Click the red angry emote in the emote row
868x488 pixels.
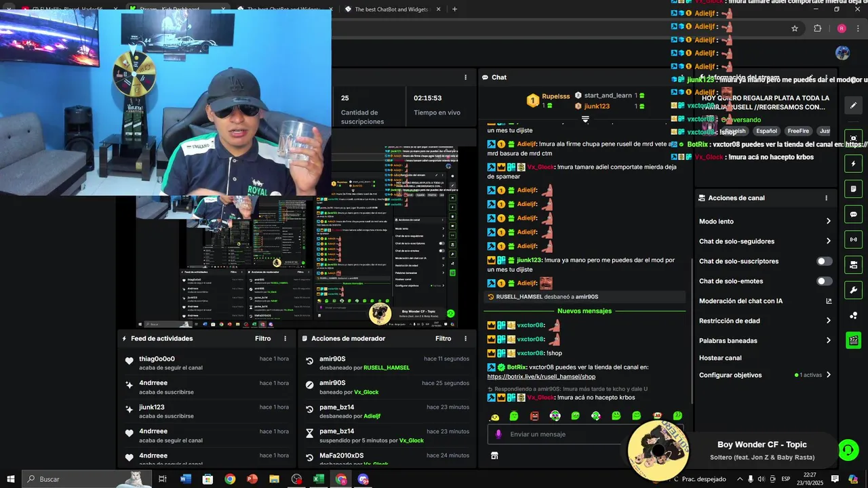click(534, 416)
